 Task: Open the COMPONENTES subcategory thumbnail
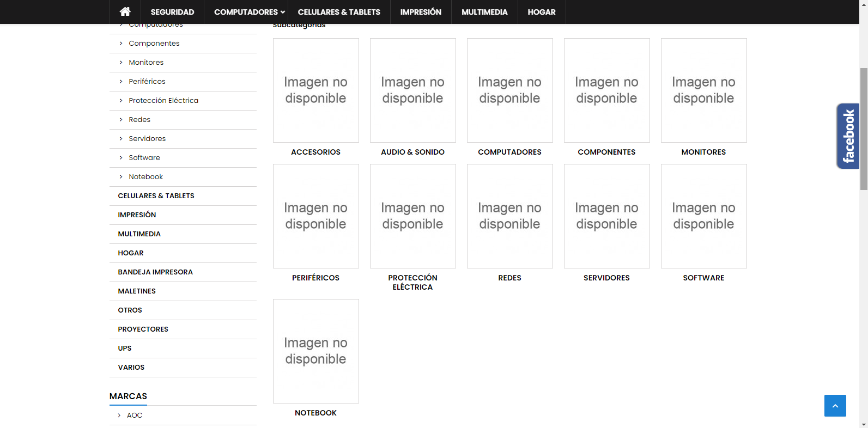click(x=607, y=90)
